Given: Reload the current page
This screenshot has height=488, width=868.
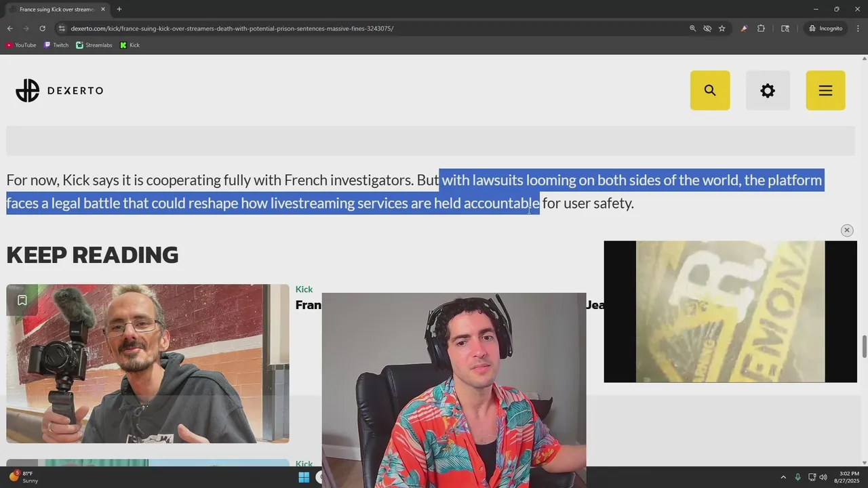Looking at the screenshot, I should 42,28.
